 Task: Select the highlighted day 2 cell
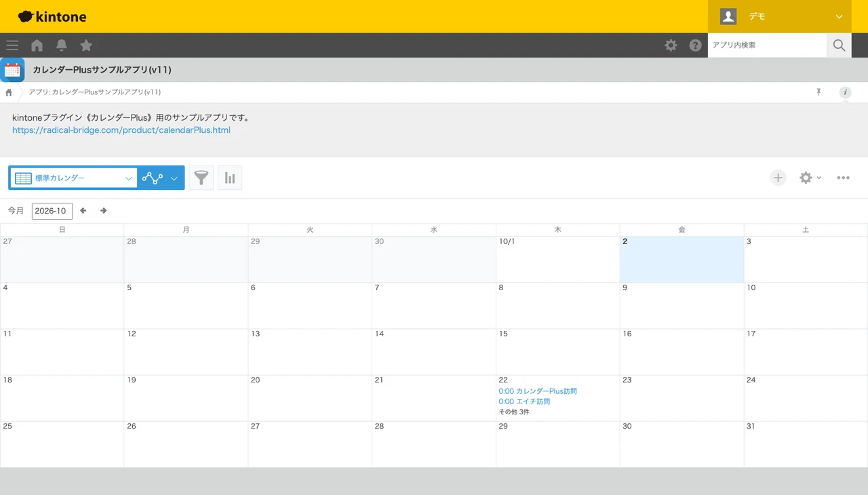point(682,260)
